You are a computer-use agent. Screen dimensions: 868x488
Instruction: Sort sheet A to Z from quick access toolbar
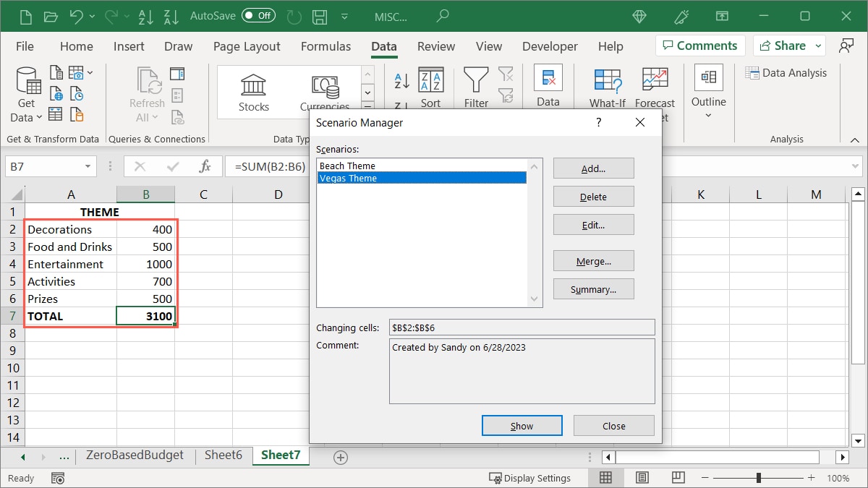[x=145, y=15]
